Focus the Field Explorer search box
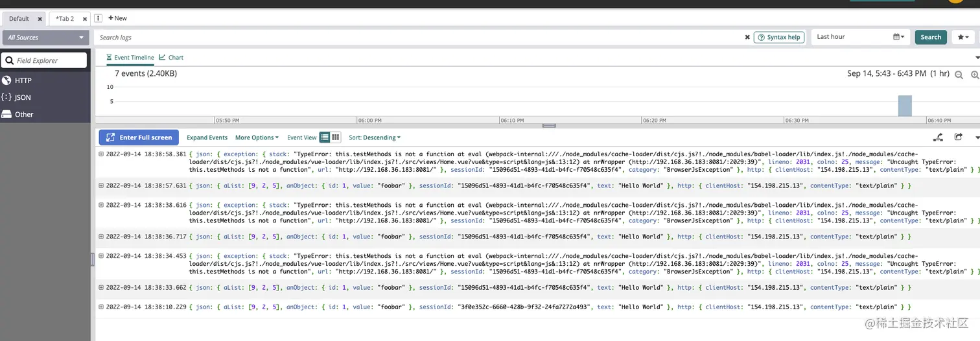The height and width of the screenshot is (341, 980). [x=44, y=60]
